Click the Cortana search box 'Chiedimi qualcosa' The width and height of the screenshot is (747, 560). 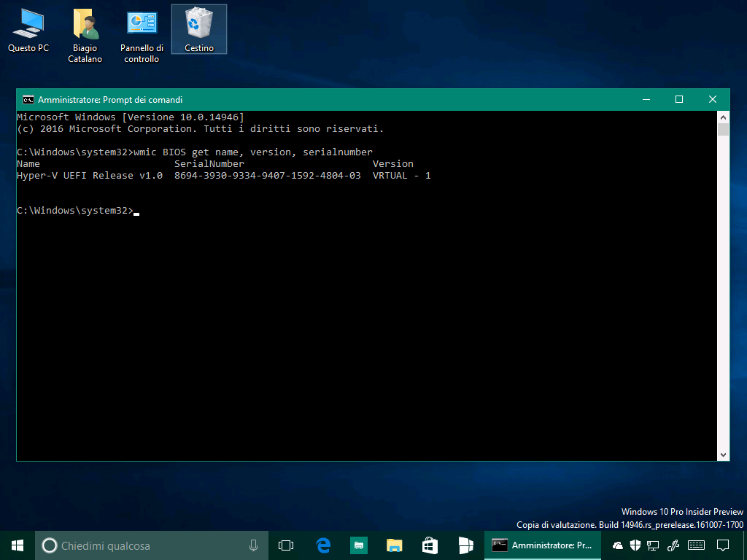tap(152, 545)
